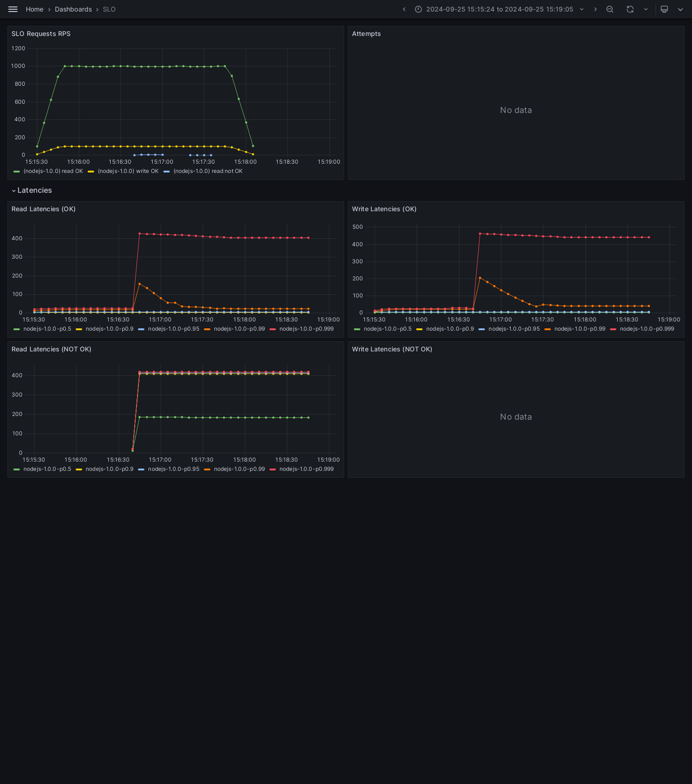Toggle p0.95 series in Read Latencies (NOT OK) legend
The width and height of the screenshot is (692, 784).
tap(173, 469)
